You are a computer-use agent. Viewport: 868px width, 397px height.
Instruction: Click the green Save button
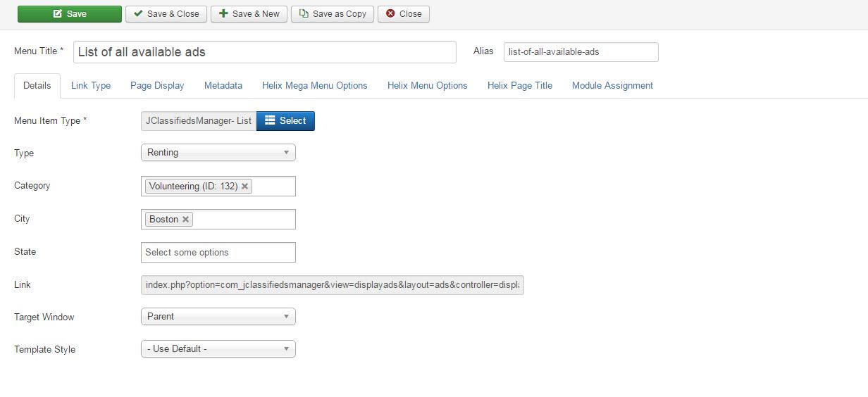(69, 13)
